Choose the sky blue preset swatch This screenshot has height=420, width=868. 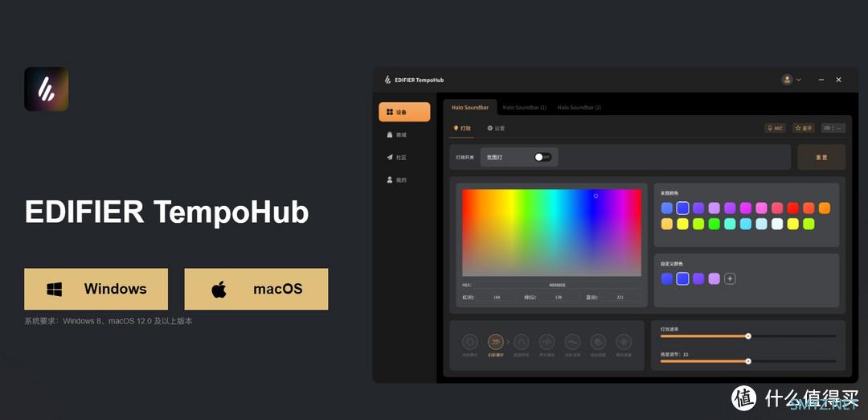746,224
